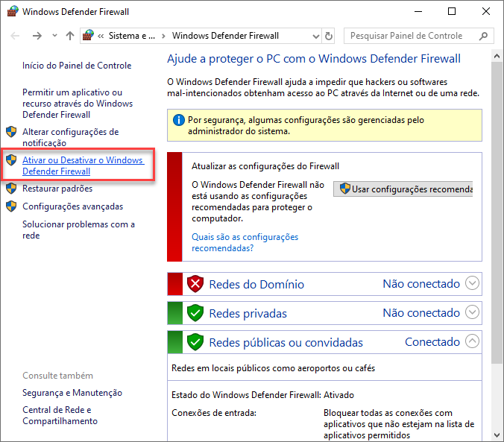
Task: Expand the Redes privadas section chevron
Action: click(x=472, y=312)
